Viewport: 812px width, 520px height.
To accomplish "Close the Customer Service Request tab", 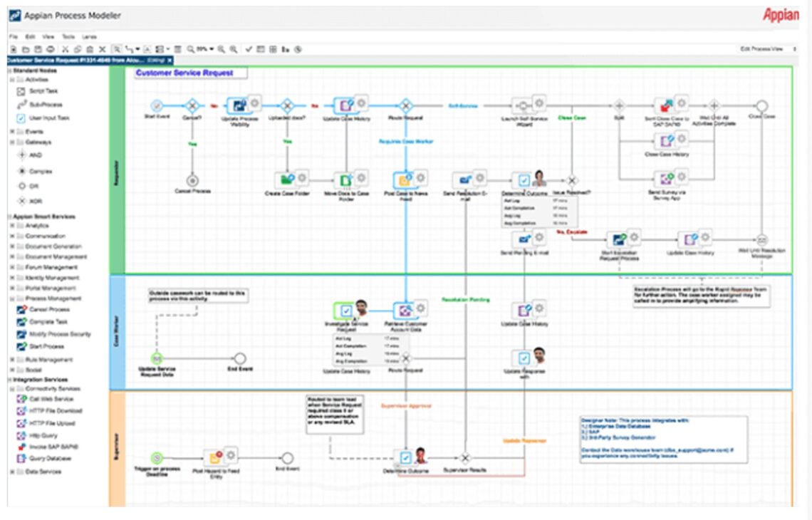I will [x=170, y=61].
